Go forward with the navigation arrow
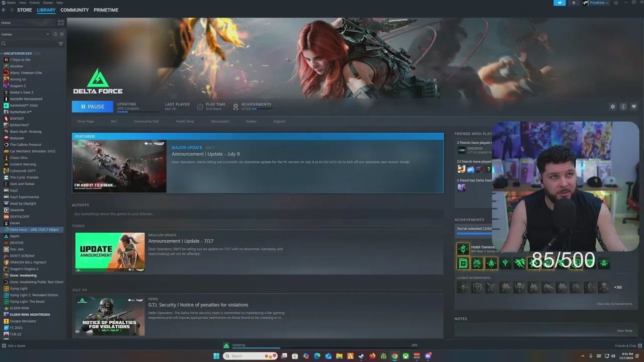 tap(11, 10)
